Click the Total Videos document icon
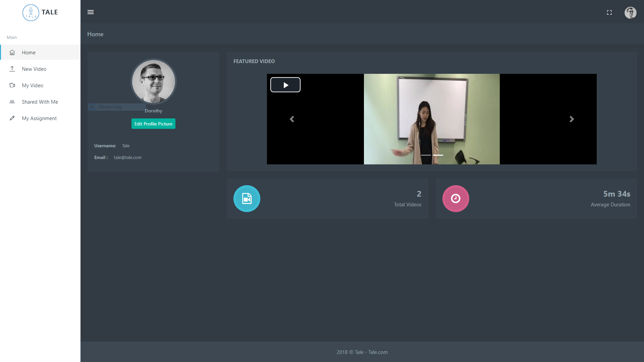The image size is (644, 362). click(x=247, y=198)
